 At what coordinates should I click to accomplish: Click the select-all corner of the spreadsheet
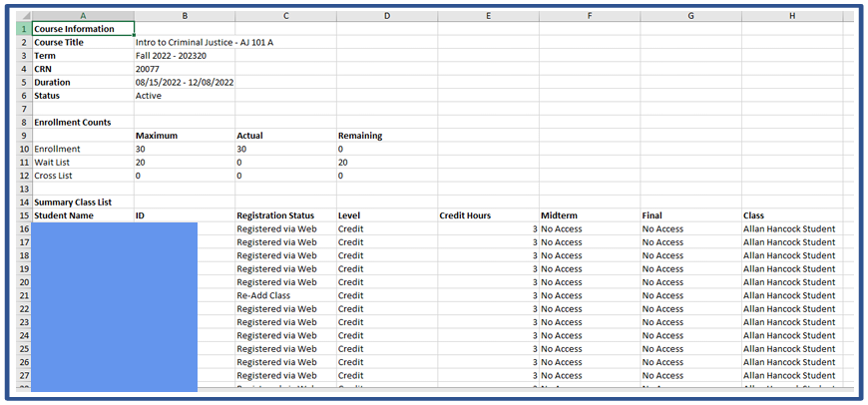click(x=23, y=16)
